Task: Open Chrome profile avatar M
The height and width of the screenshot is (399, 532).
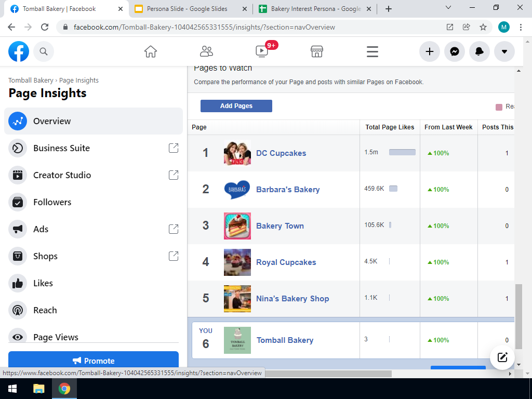Action: [504, 27]
